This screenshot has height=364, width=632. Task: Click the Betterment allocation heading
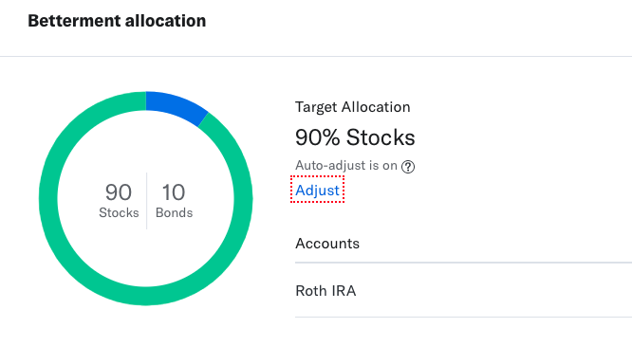point(117,21)
